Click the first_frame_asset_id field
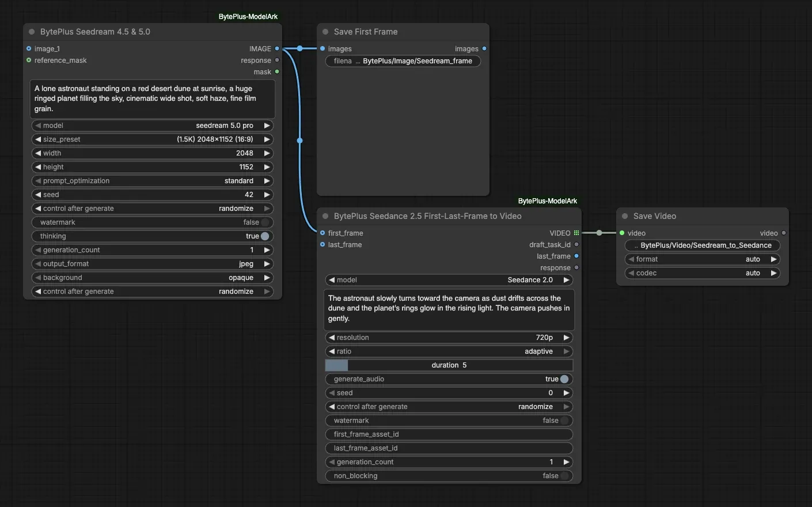The image size is (812, 507). pos(449,434)
